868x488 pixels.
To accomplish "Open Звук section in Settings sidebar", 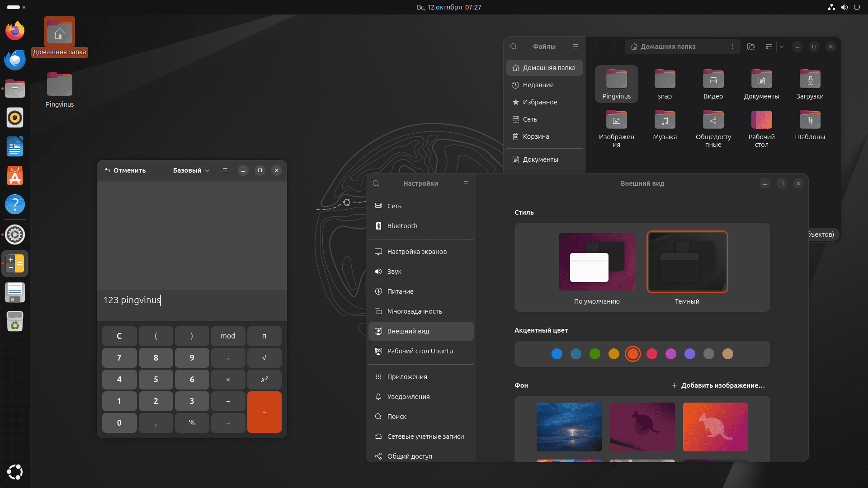I will [x=394, y=272].
